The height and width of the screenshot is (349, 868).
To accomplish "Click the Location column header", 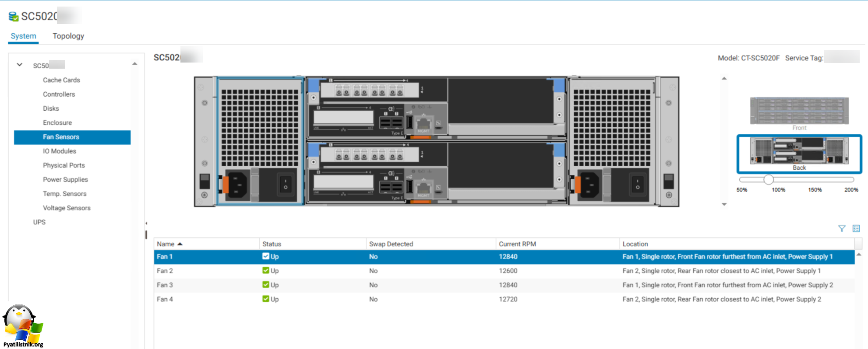I will (737, 244).
